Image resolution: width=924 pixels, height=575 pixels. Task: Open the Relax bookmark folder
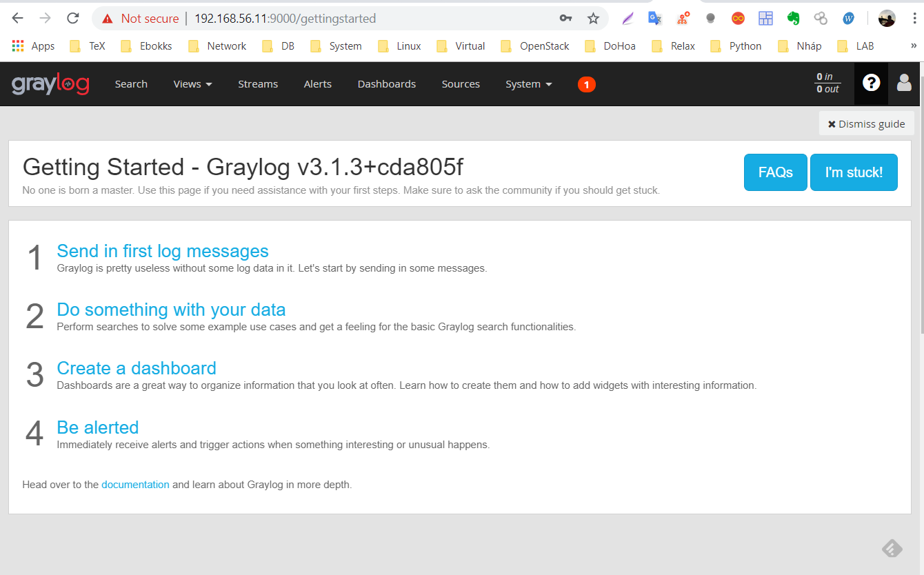click(673, 46)
